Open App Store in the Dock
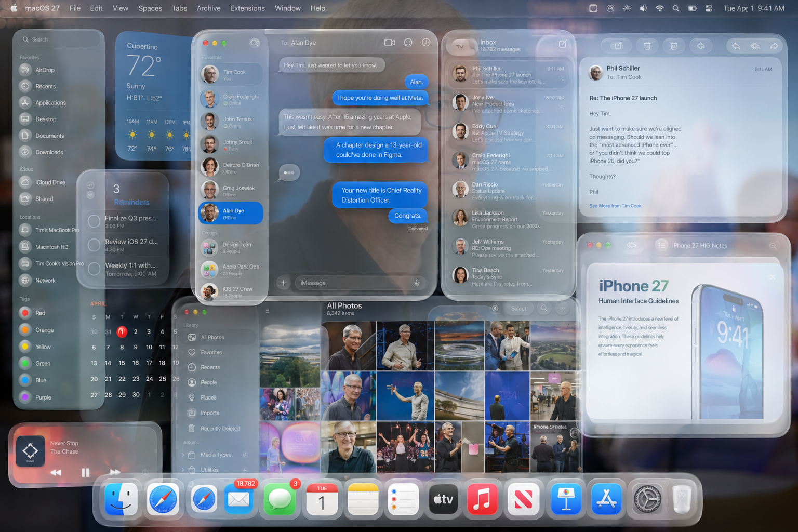The width and height of the screenshot is (798, 532). [x=606, y=499]
